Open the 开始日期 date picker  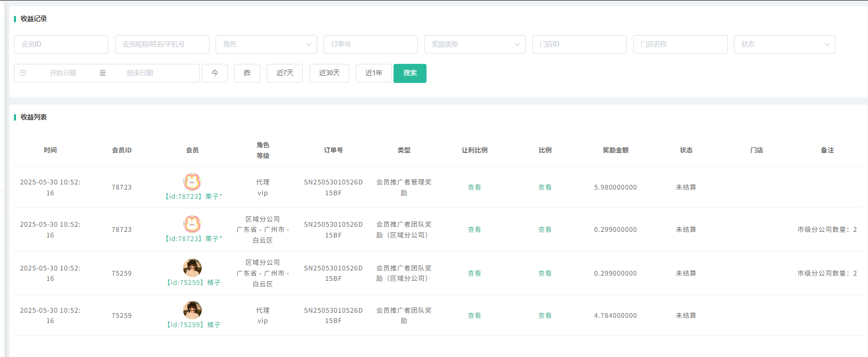tap(63, 73)
